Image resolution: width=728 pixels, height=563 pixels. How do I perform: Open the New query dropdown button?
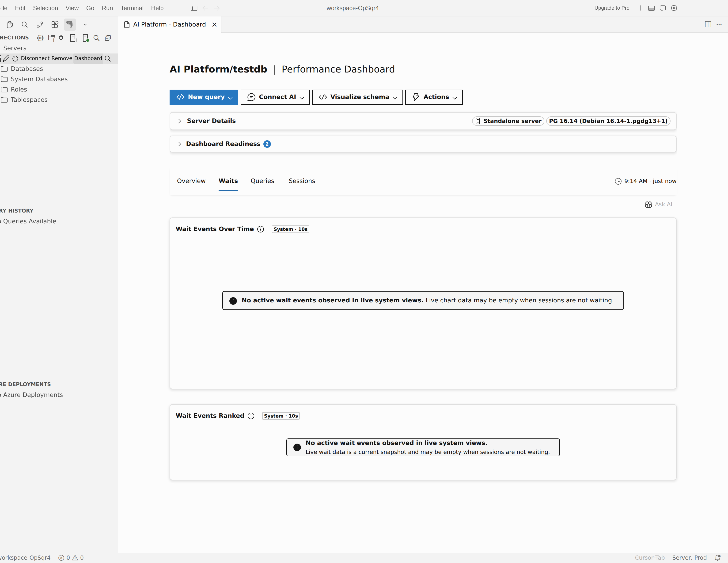click(x=204, y=97)
